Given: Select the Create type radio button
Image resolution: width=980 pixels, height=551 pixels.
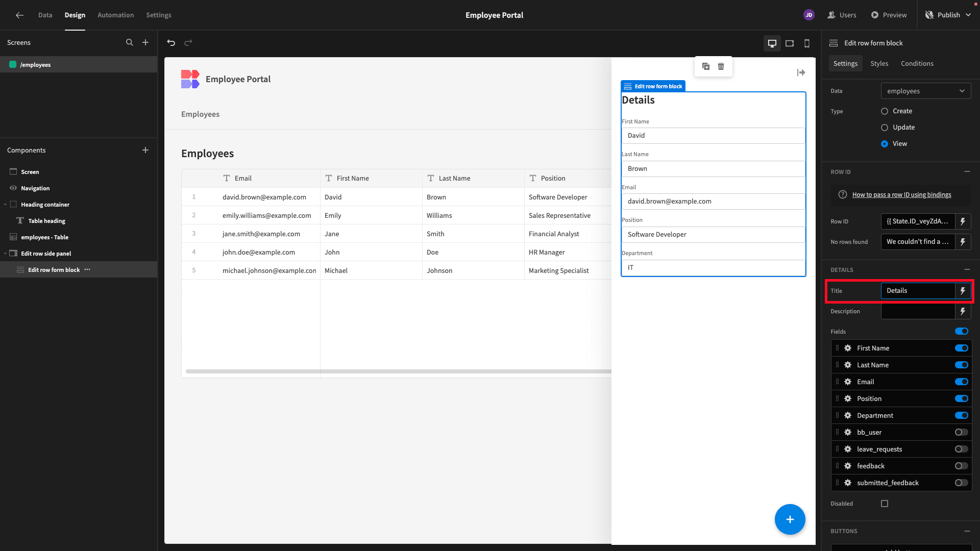Looking at the screenshot, I should [885, 111].
